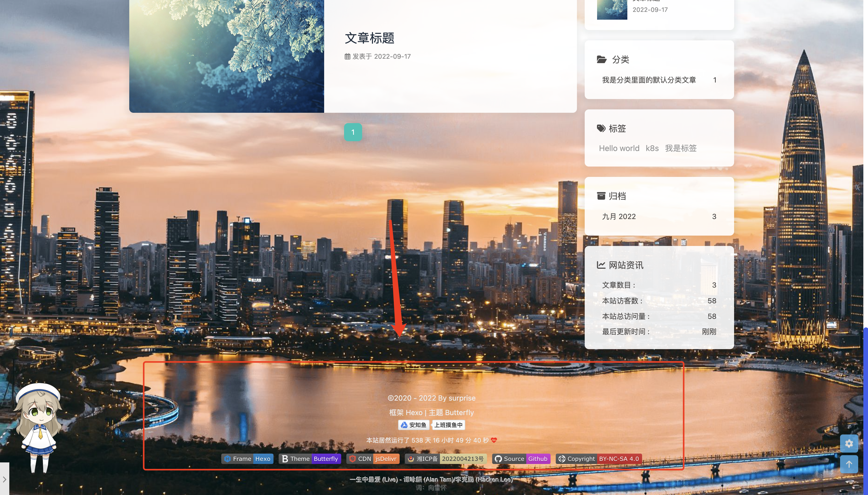The width and height of the screenshot is (868, 495).
Task: Click the page scrollbar thumb
Action: tap(865, 408)
